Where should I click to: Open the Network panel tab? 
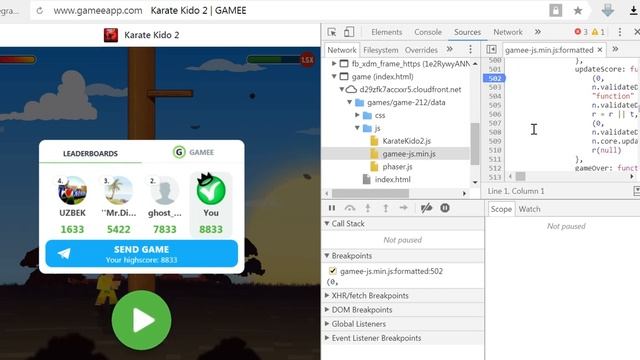(508, 32)
